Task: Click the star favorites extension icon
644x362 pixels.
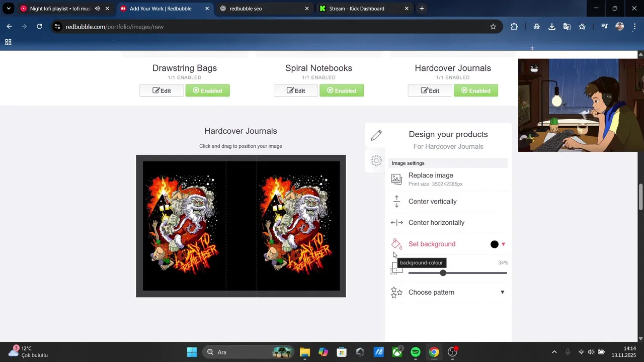Action: click(x=582, y=27)
